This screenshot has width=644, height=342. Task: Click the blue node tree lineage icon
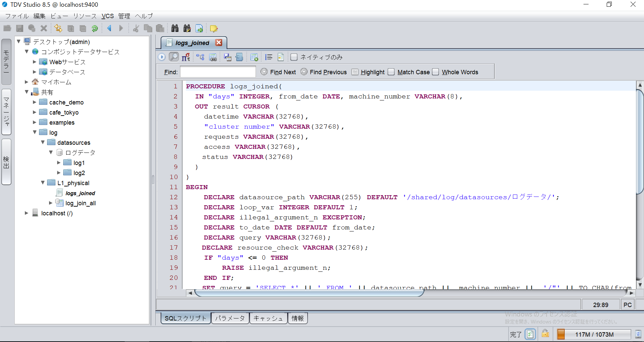click(x=200, y=57)
